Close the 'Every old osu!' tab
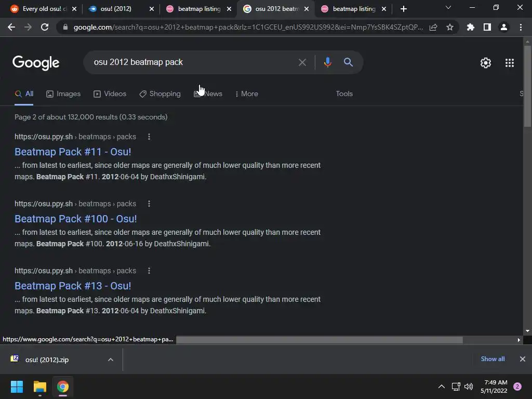The image size is (532, 399). [x=74, y=9]
